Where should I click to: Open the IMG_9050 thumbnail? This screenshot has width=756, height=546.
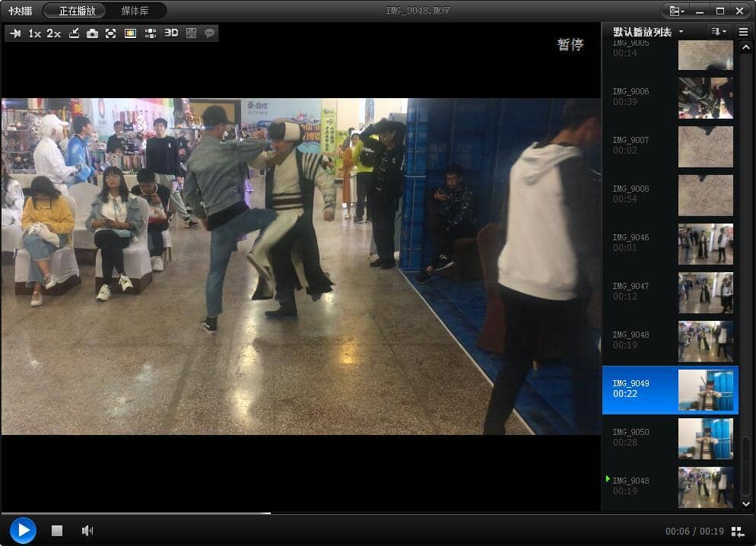pyautogui.click(x=705, y=439)
